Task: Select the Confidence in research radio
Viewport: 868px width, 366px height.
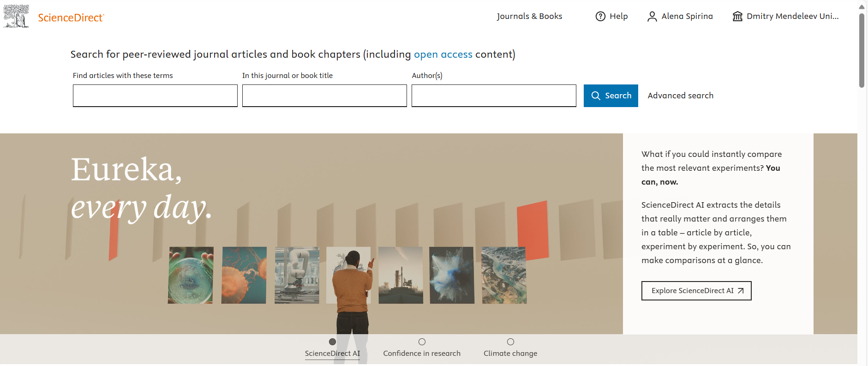Action: (x=422, y=342)
